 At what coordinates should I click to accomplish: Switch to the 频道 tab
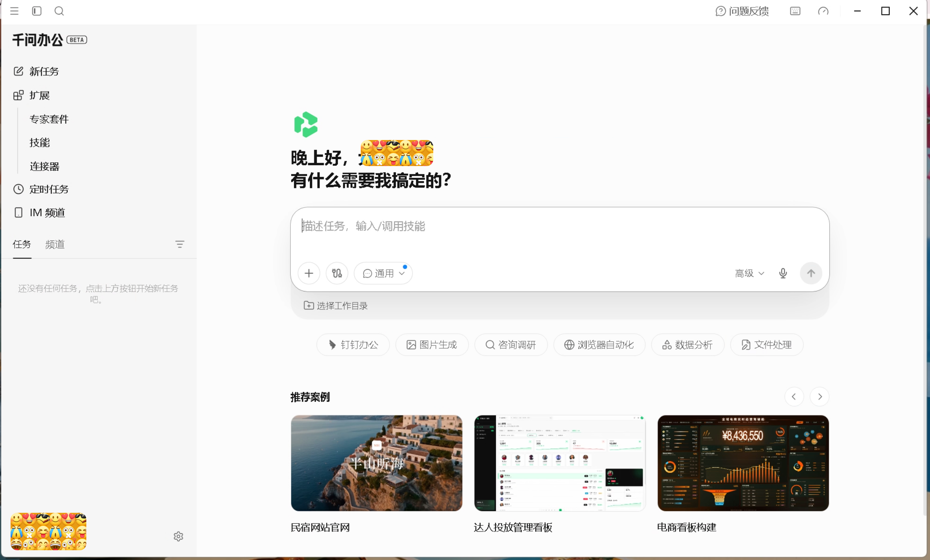pyautogui.click(x=55, y=244)
